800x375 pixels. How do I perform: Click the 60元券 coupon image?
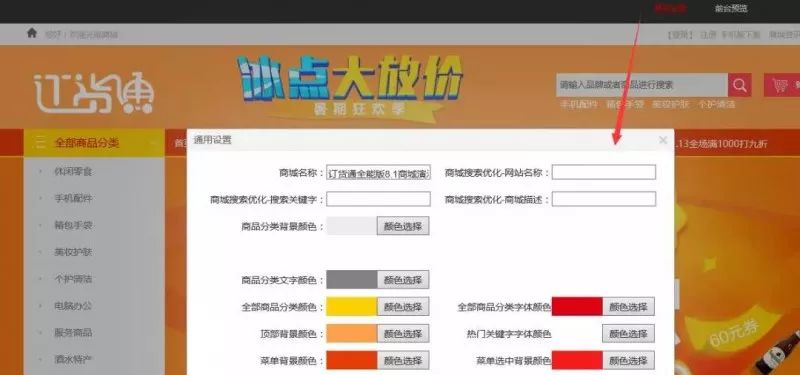pos(734,332)
